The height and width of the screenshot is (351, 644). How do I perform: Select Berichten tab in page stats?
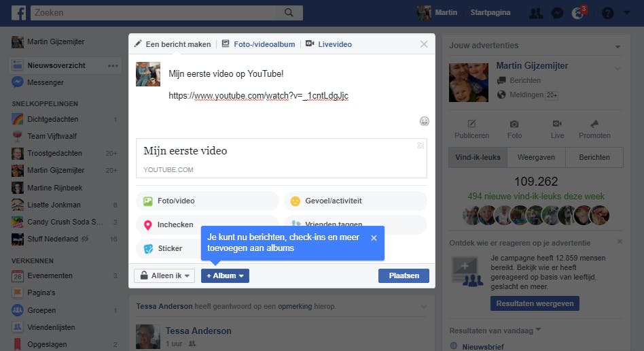[594, 157]
